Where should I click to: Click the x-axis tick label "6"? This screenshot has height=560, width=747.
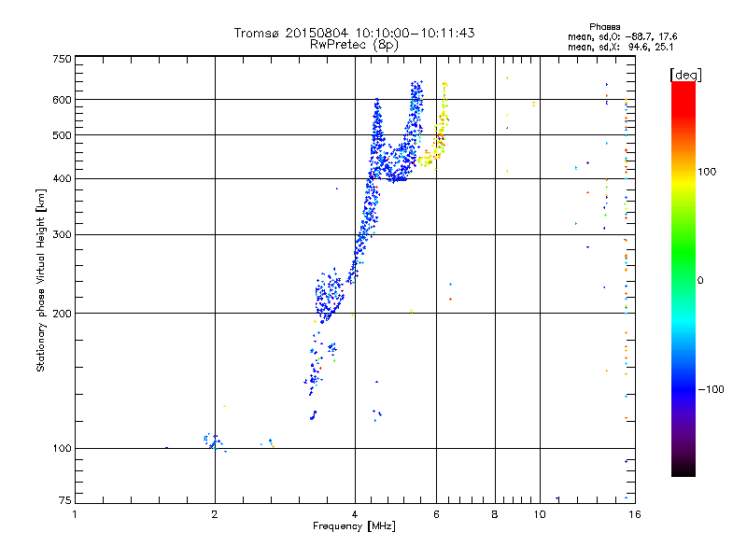click(x=436, y=514)
